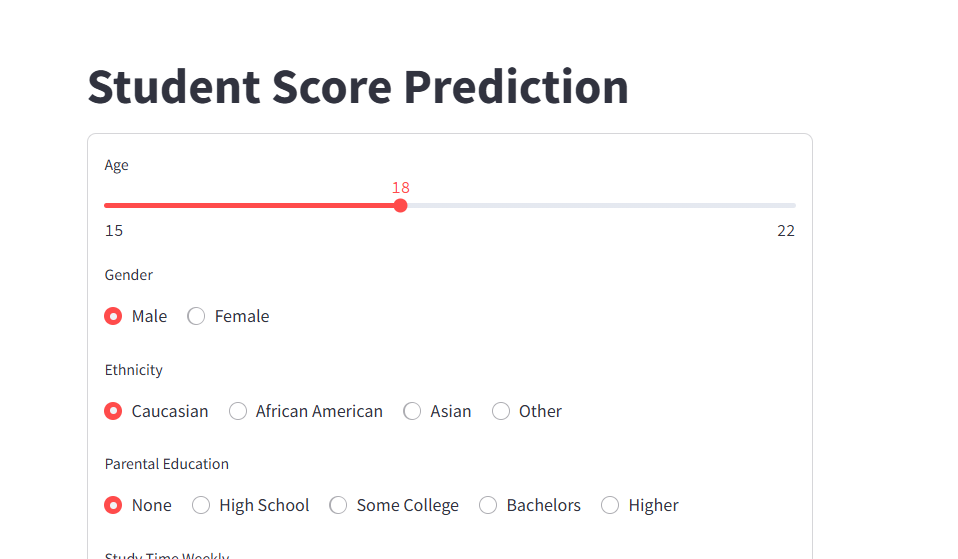Click the Age slider handle
This screenshot has width=958, height=559.
[401, 205]
